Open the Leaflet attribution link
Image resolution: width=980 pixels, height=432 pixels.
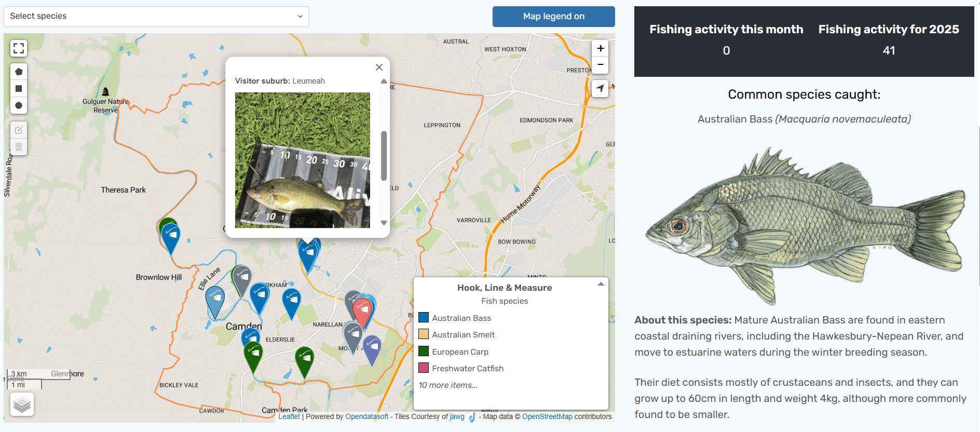point(289,416)
